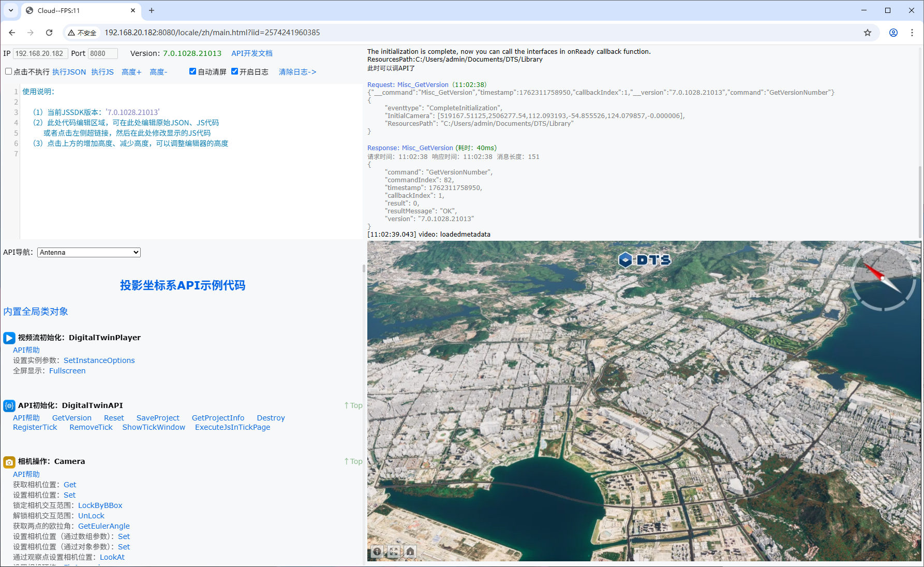Uncheck the 自动清屏 checkbox

click(192, 71)
